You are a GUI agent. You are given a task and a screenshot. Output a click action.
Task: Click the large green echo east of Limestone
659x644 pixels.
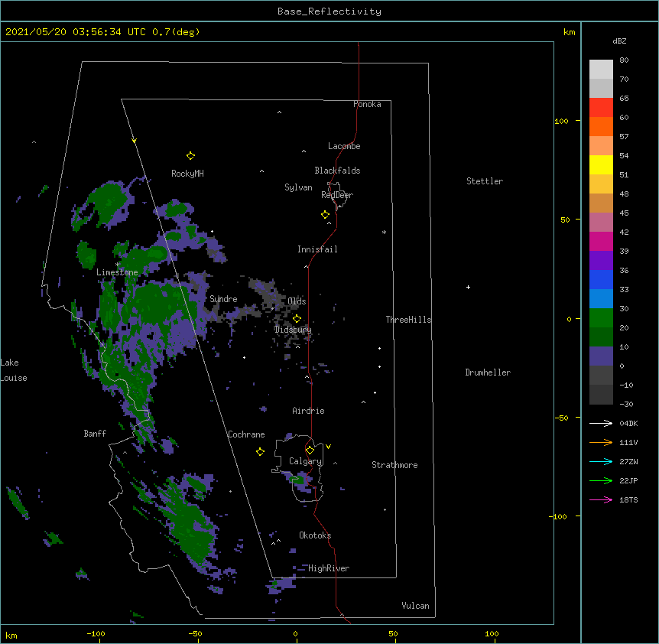160,303
